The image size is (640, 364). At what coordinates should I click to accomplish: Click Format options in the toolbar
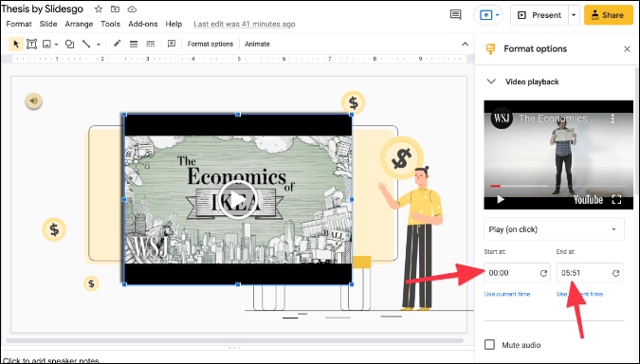click(x=210, y=44)
